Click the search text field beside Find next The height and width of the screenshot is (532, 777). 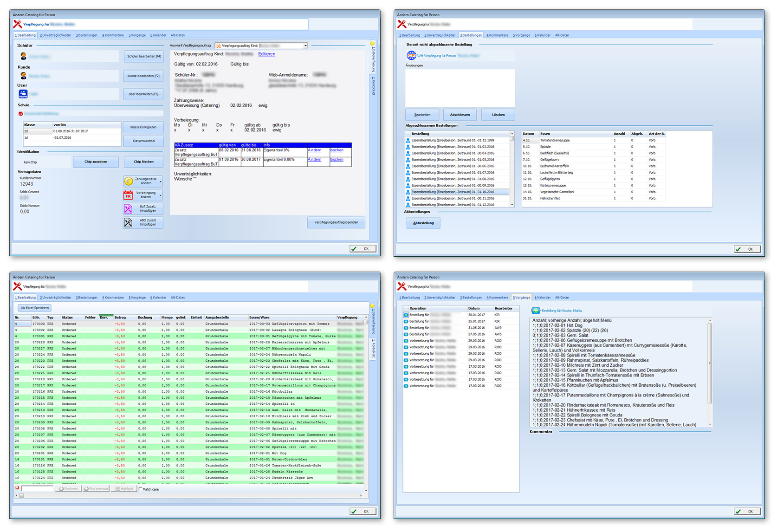37,488
